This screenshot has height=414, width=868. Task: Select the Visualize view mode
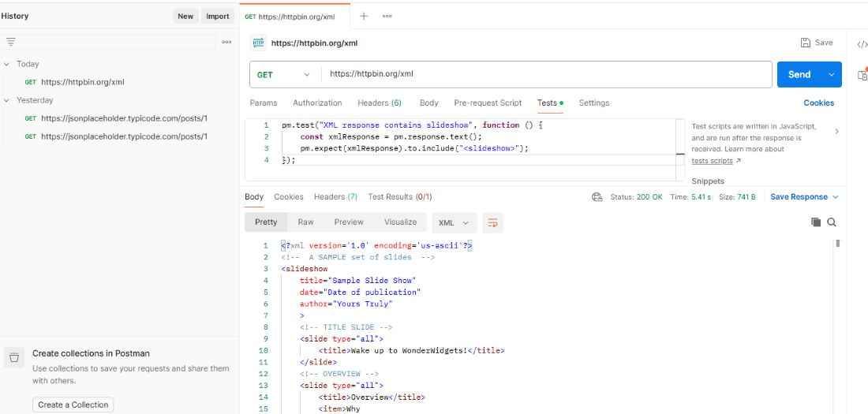pyautogui.click(x=400, y=222)
